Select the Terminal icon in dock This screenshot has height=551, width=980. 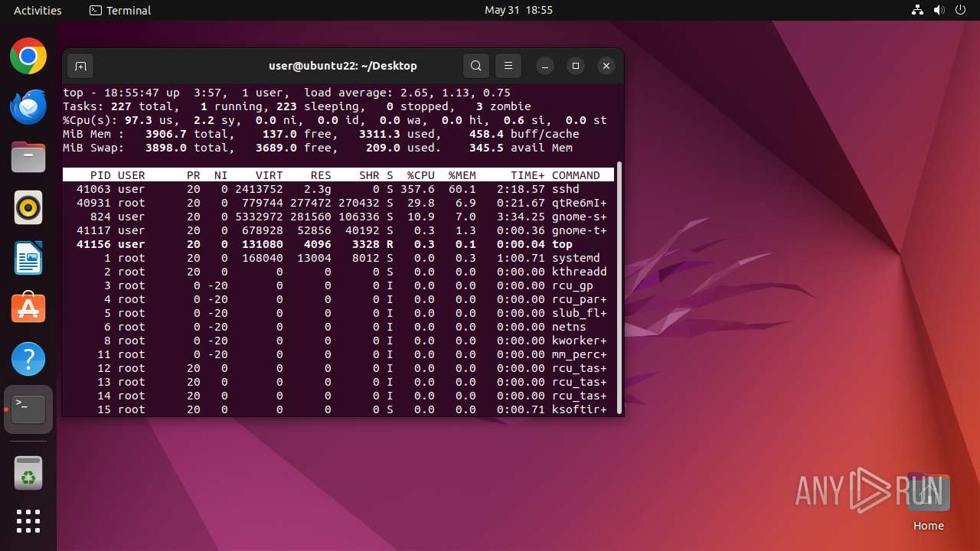point(28,409)
